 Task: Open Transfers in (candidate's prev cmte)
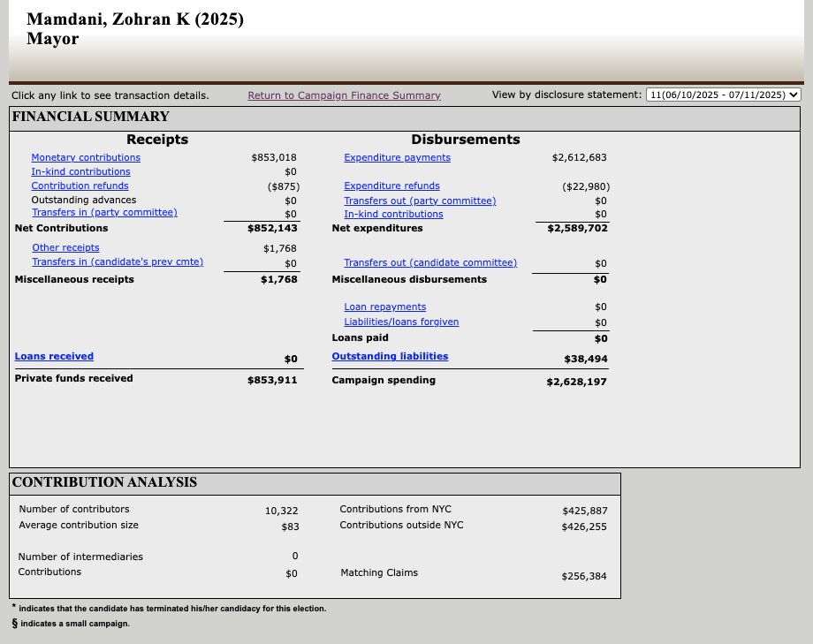coord(118,261)
